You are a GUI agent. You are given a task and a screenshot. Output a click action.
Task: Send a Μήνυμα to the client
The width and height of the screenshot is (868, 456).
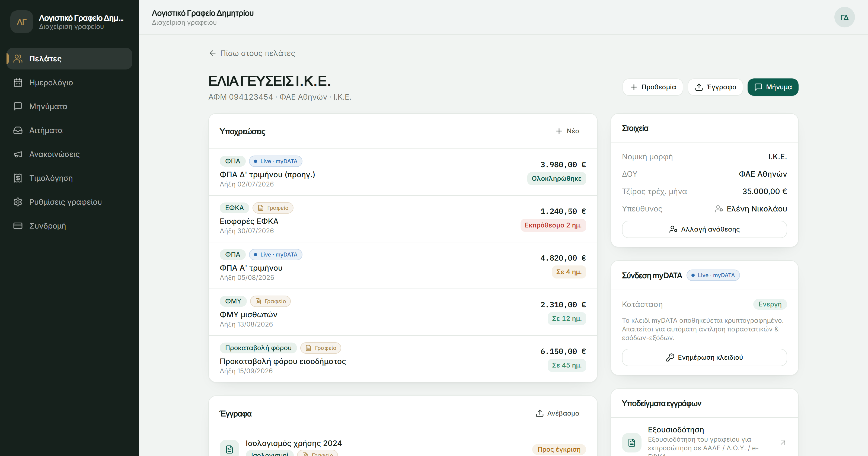773,87
